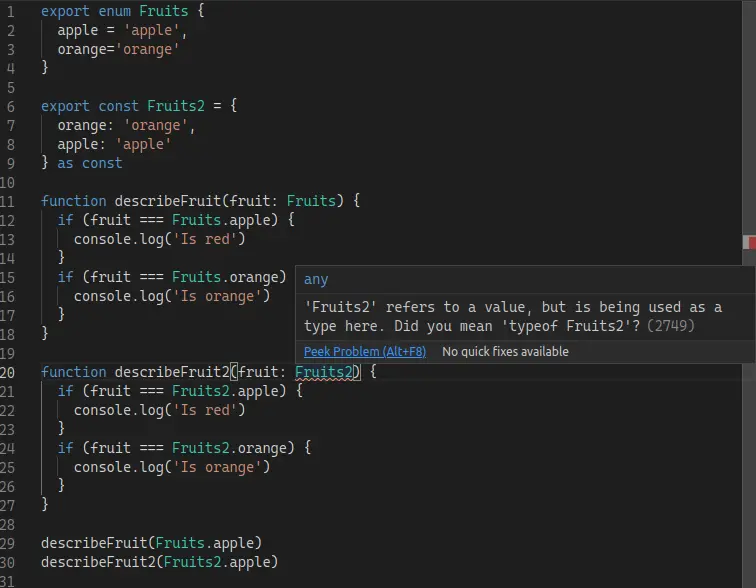Click console.log on line 25
This screenshot has width=756, height=588.
pos(119,467)
